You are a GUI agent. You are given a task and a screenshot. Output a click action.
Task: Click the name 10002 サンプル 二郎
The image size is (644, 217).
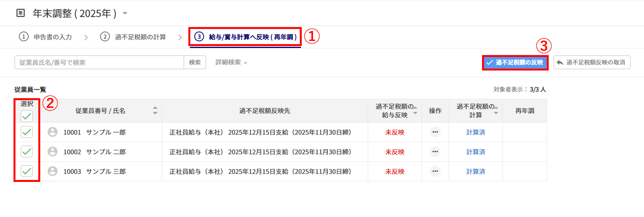[95, 152]
